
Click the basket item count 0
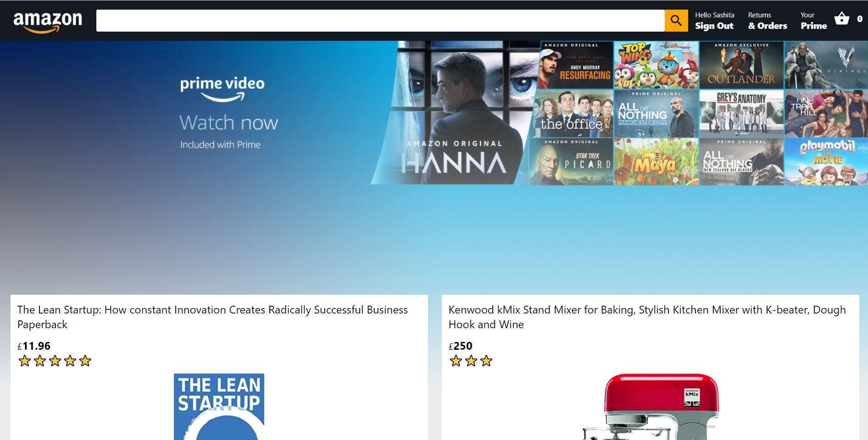(x=859, y=19)
